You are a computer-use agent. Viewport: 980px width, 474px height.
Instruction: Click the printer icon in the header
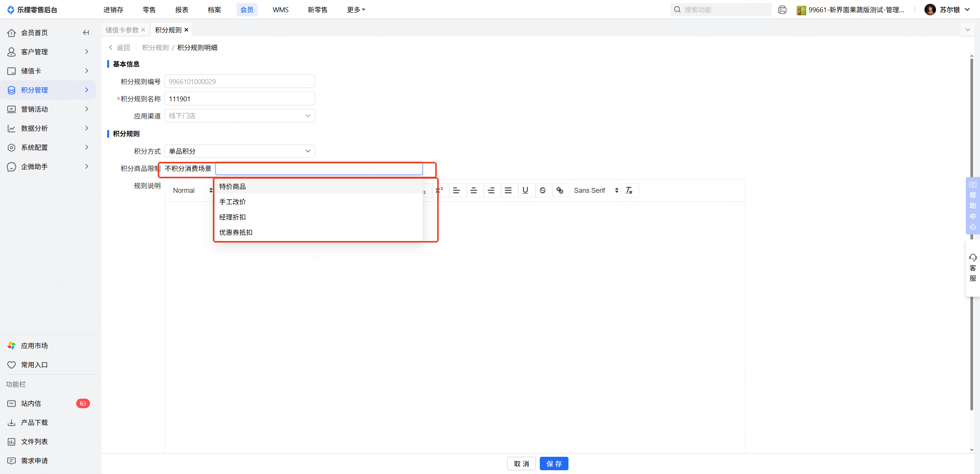[782, 10]
